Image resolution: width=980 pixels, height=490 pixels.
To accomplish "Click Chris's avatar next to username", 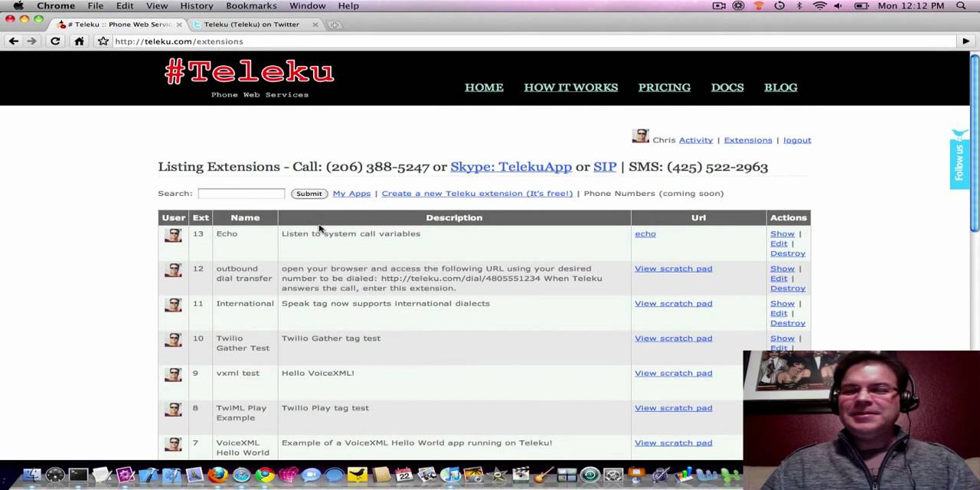I will coord(641,136).
